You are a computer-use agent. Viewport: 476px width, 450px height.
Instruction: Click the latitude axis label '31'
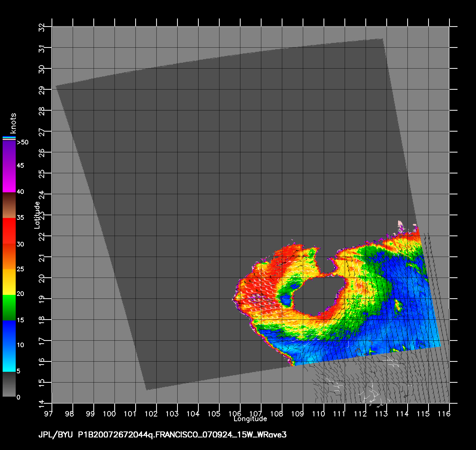(42, 48)
